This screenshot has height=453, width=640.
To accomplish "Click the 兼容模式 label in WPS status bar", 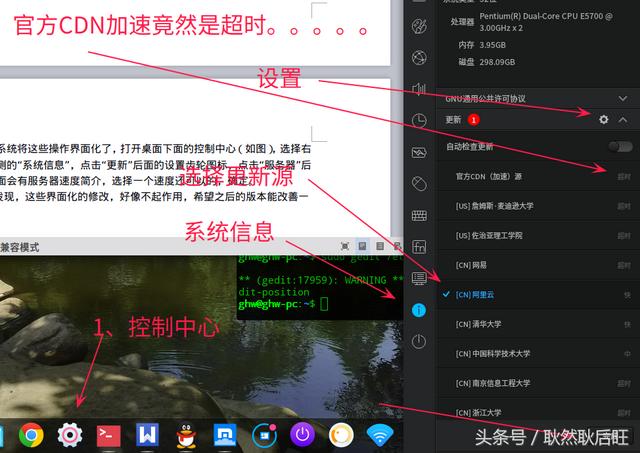I will (20, 247).
